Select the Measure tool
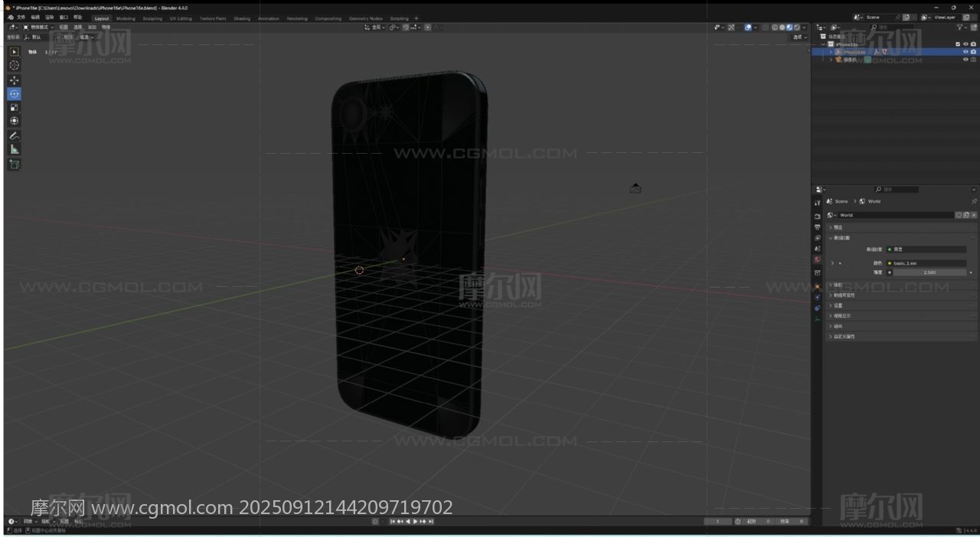 [14, 149]
